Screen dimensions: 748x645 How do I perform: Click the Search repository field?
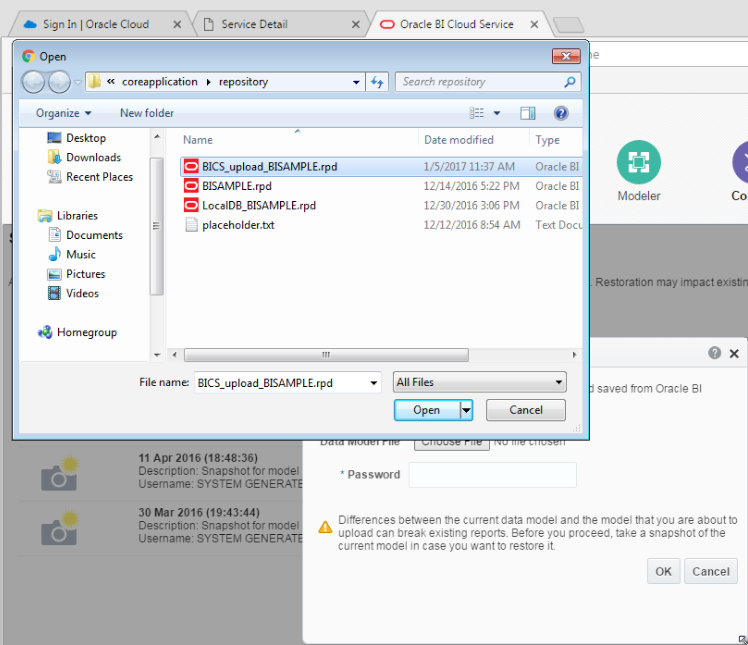point(481,82)
